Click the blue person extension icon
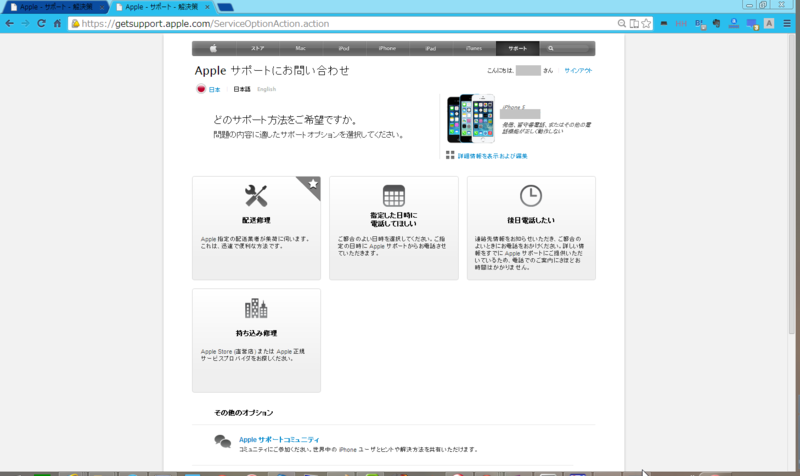 tap(734, 23)
